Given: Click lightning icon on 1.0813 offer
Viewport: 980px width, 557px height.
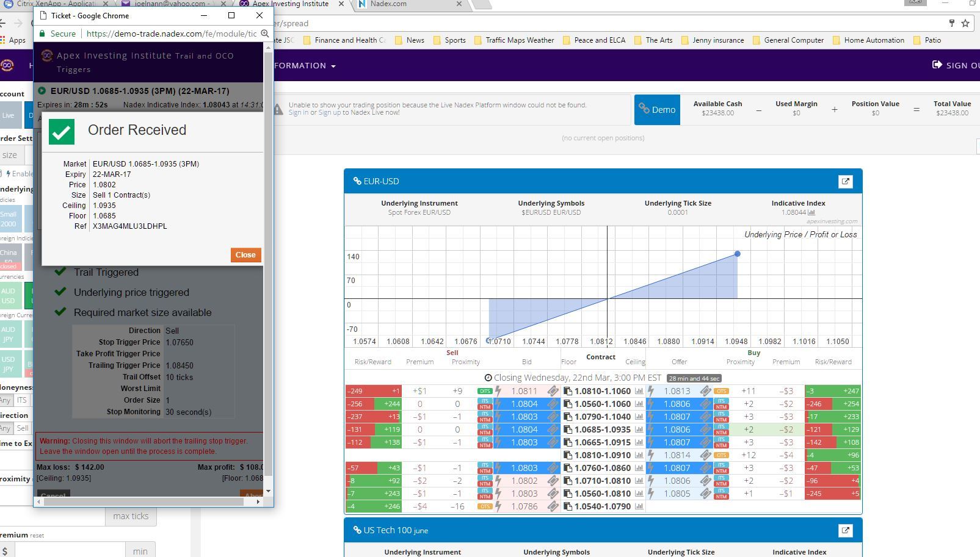Looking at the screenshot, I should point(651,391).
